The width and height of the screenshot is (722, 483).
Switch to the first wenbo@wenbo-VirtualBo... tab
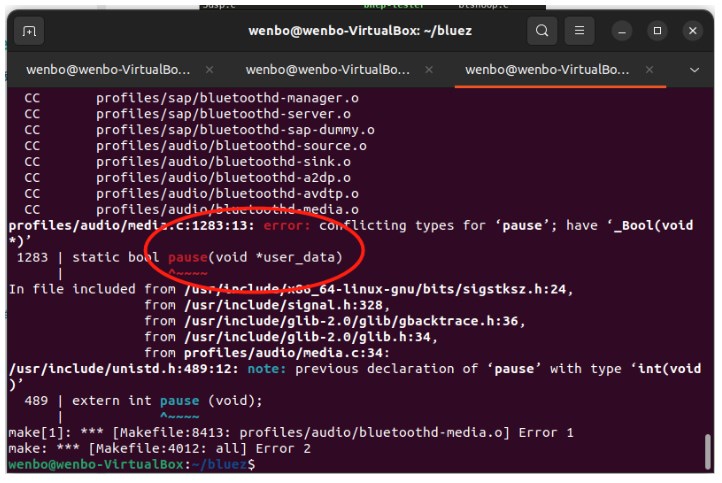pyautogui.click(x=108, y=70)
